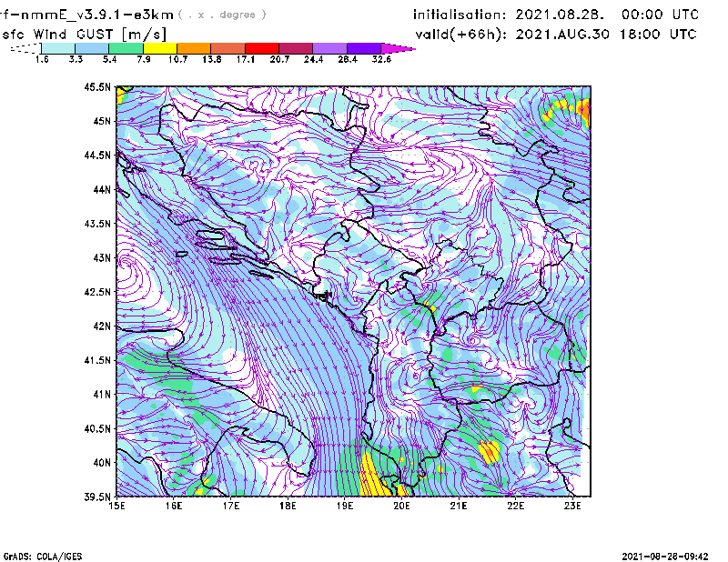Click the 40.5N latitude label

tap(97, 429)
